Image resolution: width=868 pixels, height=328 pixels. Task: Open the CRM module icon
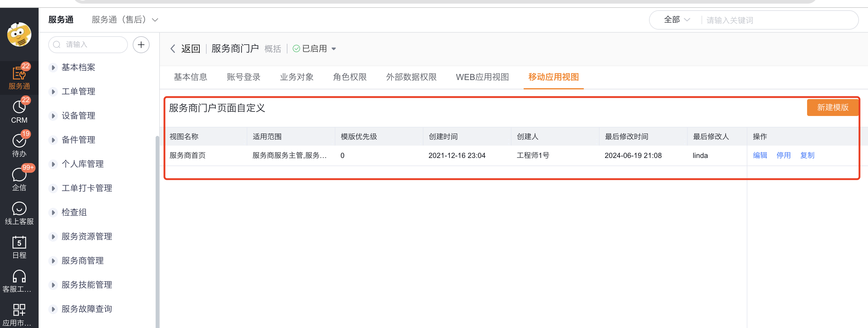tap(19, 112)
